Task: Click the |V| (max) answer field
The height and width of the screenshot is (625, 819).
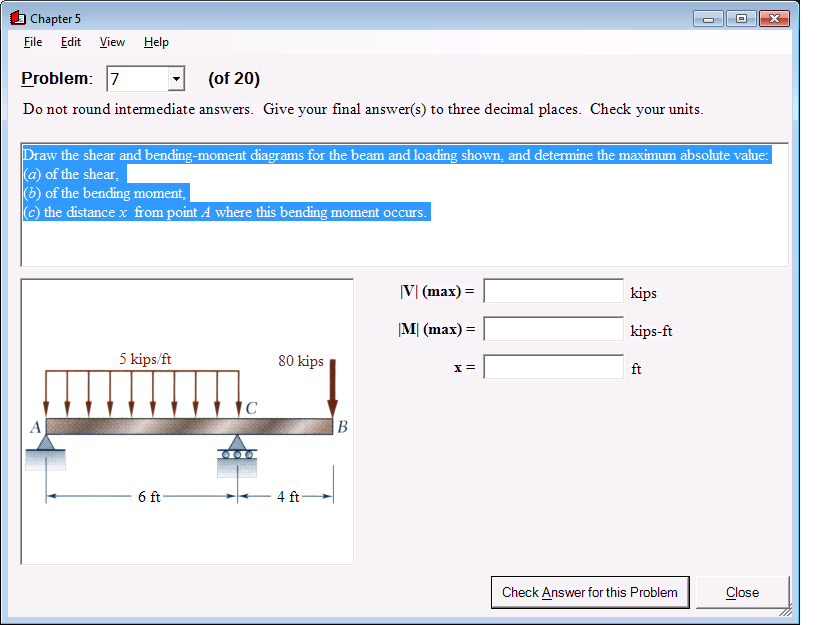Action: [551, 290]
